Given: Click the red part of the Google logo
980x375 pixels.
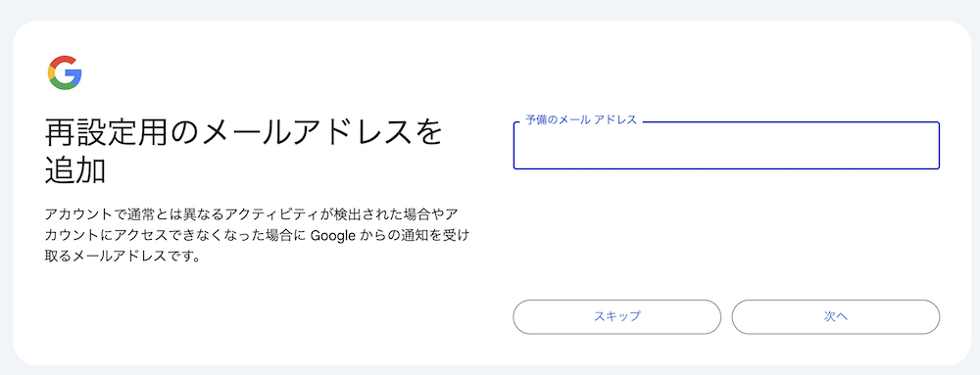Looking at the screenshot, I should (64, 60).
